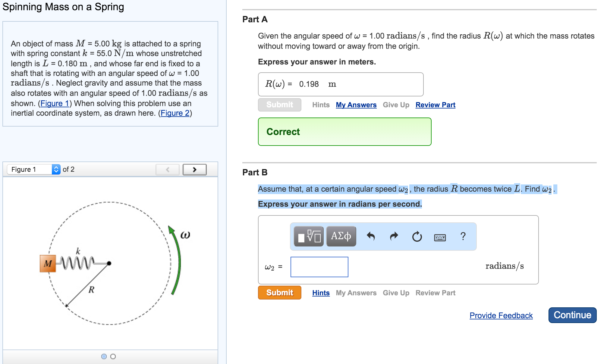
Task: Click the Continue button
Action: (x=572, y=315)
